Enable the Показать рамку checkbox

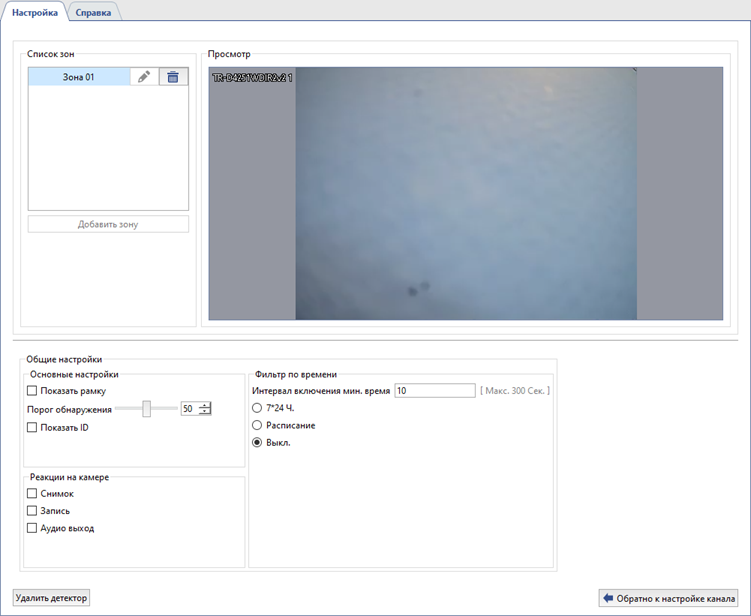[x=33, y=391]
